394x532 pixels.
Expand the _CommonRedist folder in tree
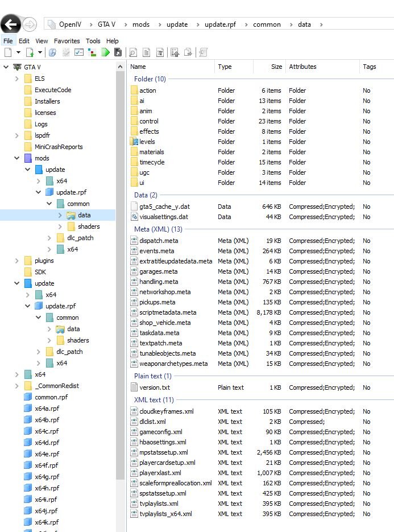pyautogui.click(x=16, y=386)
